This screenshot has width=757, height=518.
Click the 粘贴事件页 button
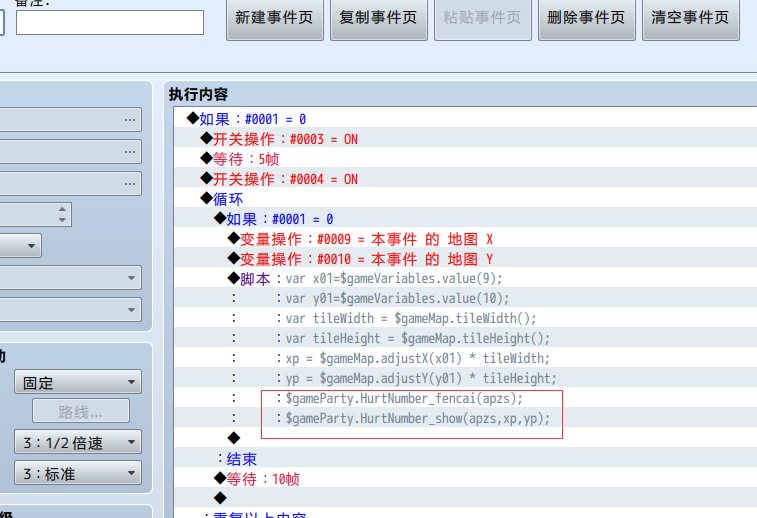click(x=482, y=18)
